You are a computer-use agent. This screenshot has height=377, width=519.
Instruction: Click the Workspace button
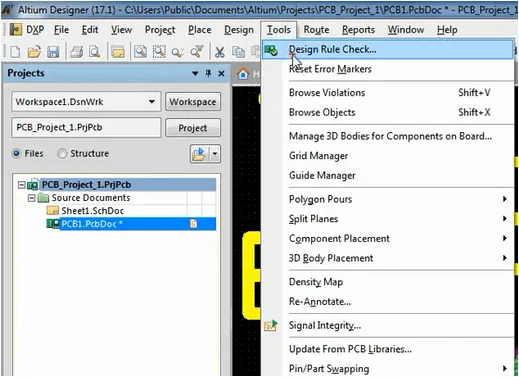click(x=193, y=101)
